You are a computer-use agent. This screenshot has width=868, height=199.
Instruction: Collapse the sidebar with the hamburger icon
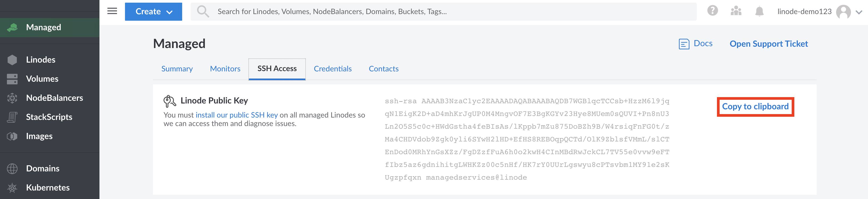tap(112, 11)
